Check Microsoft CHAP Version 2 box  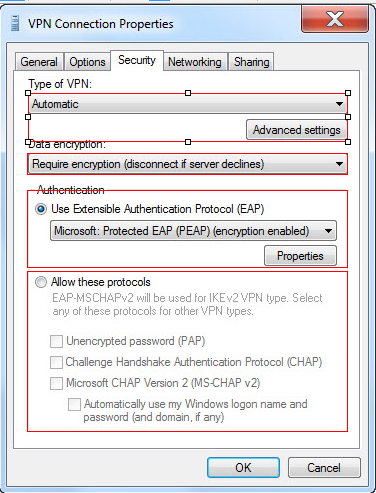[x=56, y=383]
